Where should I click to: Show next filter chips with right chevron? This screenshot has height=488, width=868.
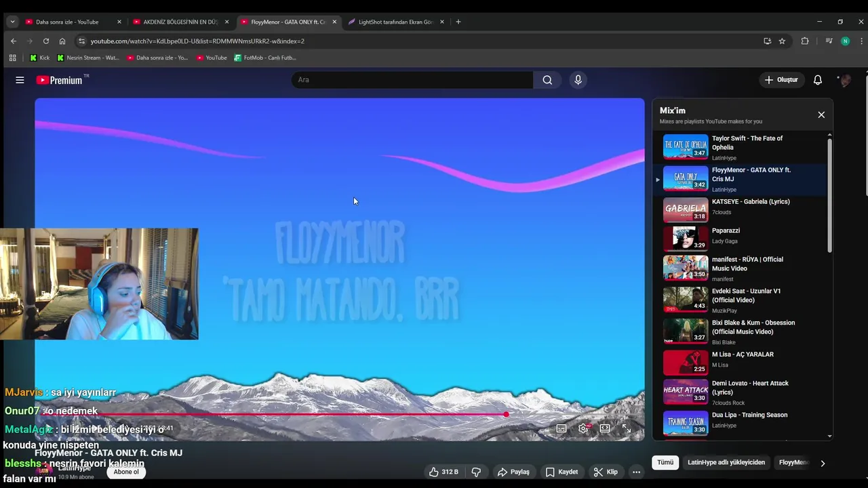823,464
